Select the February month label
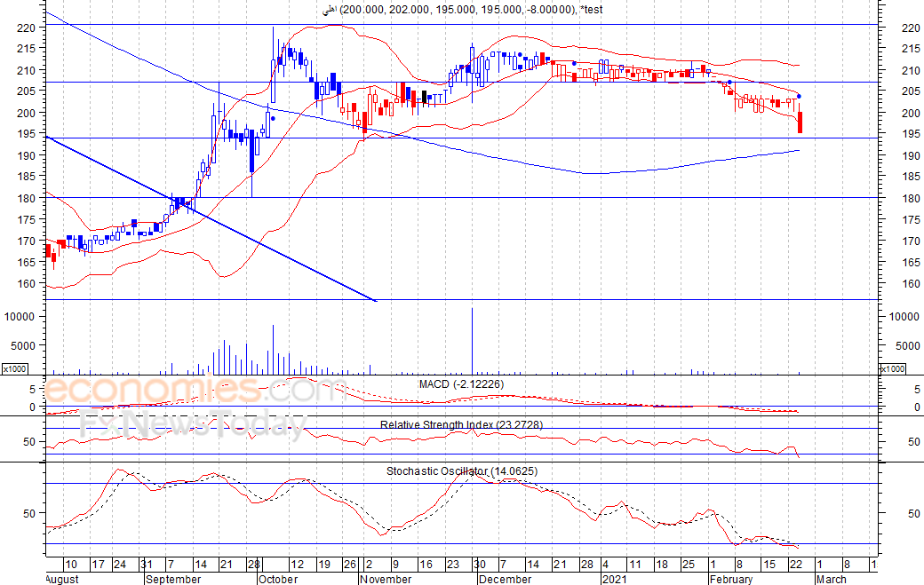924x585 pixels. tap(734, 579)
